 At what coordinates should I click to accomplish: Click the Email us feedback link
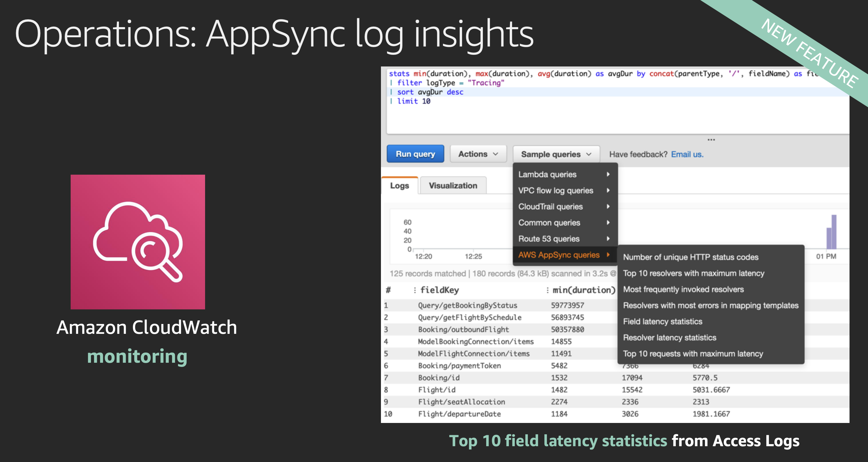(x=687, y=154)
